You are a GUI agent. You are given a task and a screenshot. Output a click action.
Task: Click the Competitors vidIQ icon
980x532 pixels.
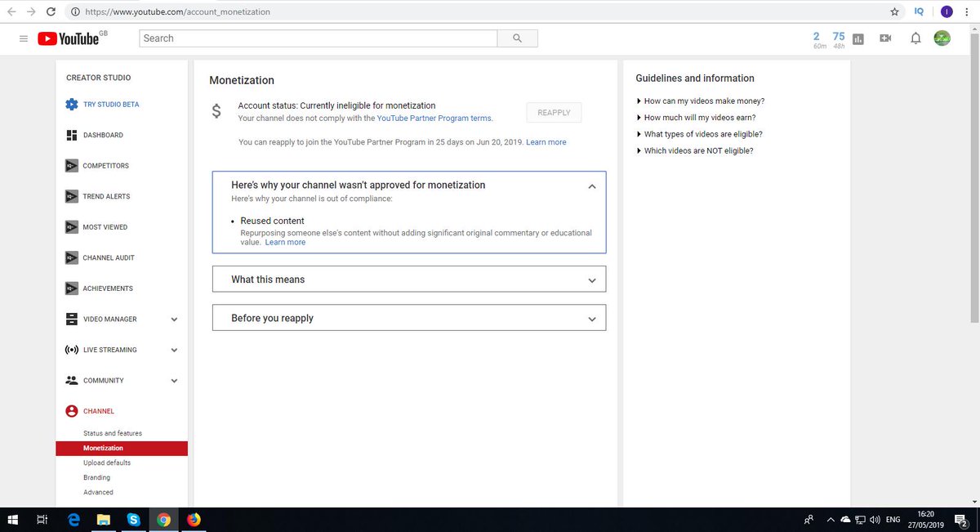tap(72, 166)
